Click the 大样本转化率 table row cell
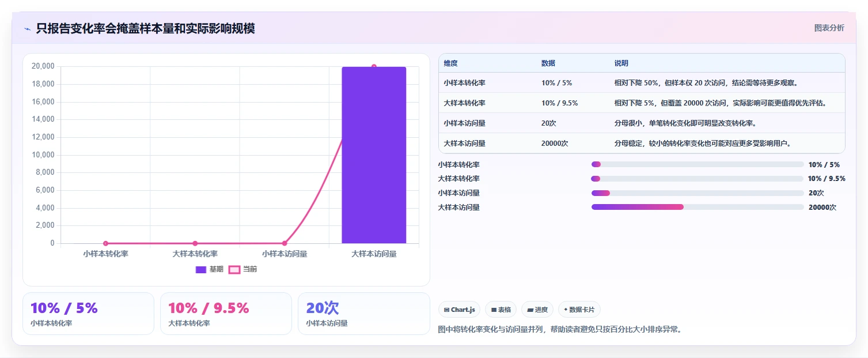This screenshot has width=868, height=358. tap(464, 103)
